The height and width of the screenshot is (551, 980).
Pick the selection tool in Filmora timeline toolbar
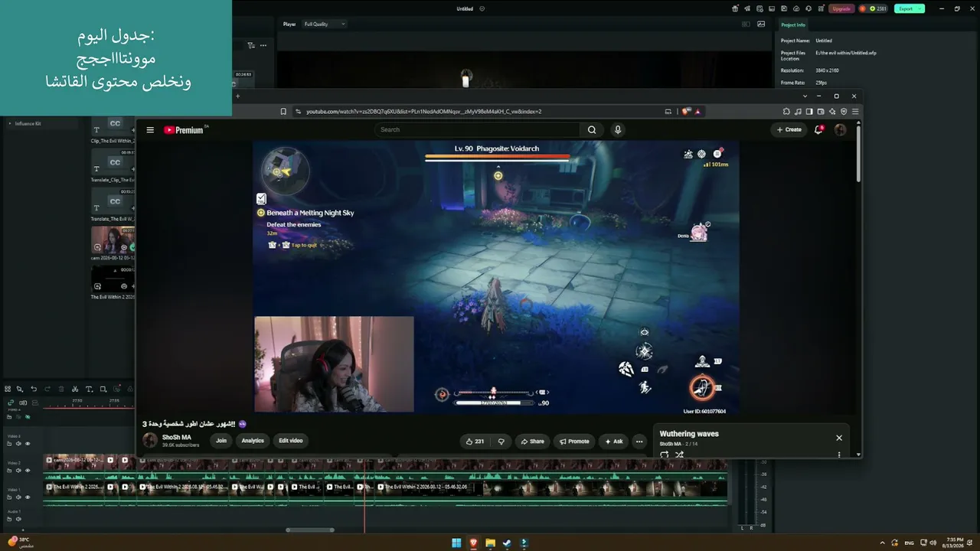pos(20,389)
